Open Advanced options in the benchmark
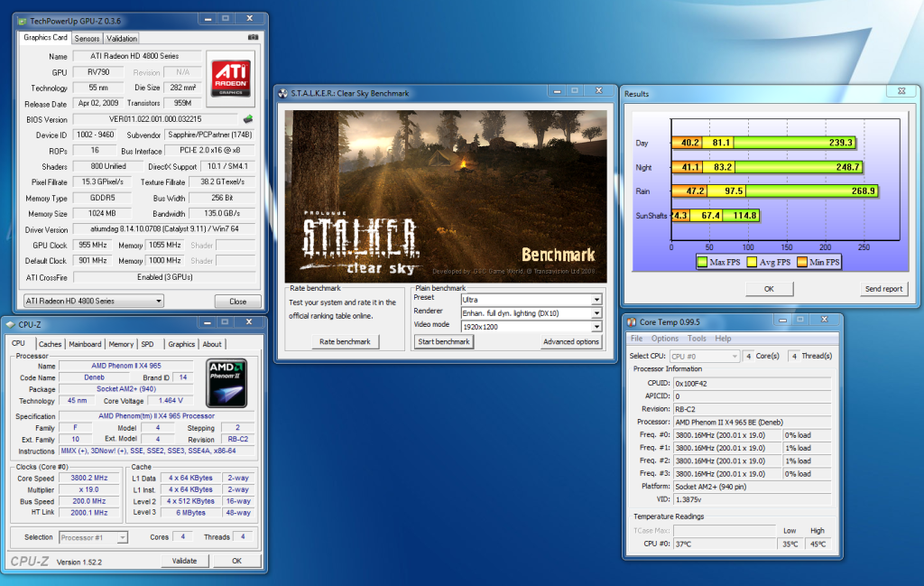The height and width of the screenshot is (586, 924). click(571, 341)
